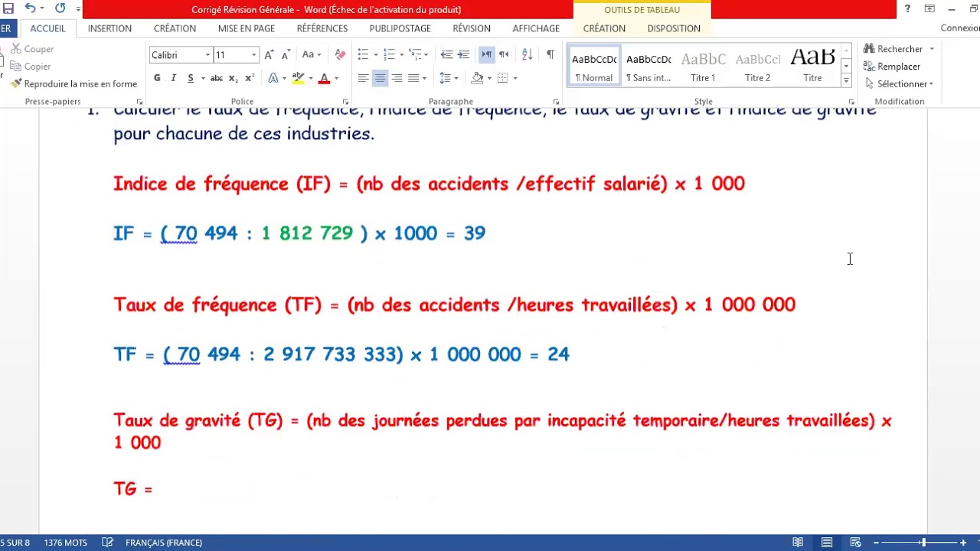This screenshot has height=551, width=980.
Task: Save the document from the quick access toolbar
Action: click(8, 8)
